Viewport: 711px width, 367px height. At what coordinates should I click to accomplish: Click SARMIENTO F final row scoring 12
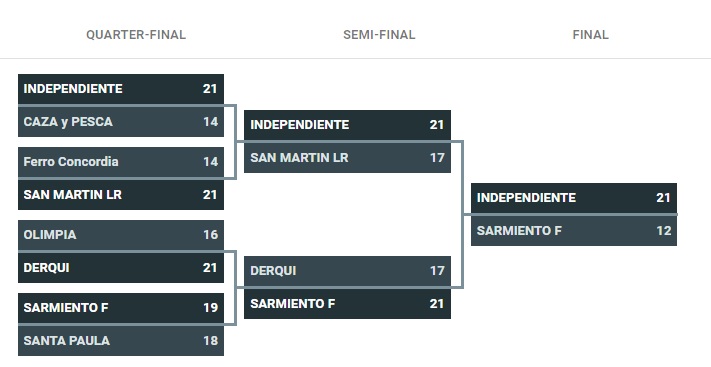[574, 231]
